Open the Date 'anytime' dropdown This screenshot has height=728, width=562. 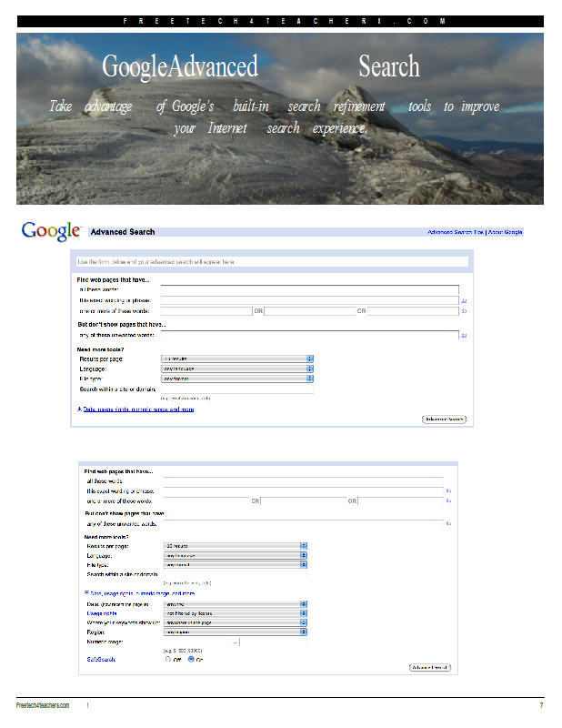coord(236,604)
